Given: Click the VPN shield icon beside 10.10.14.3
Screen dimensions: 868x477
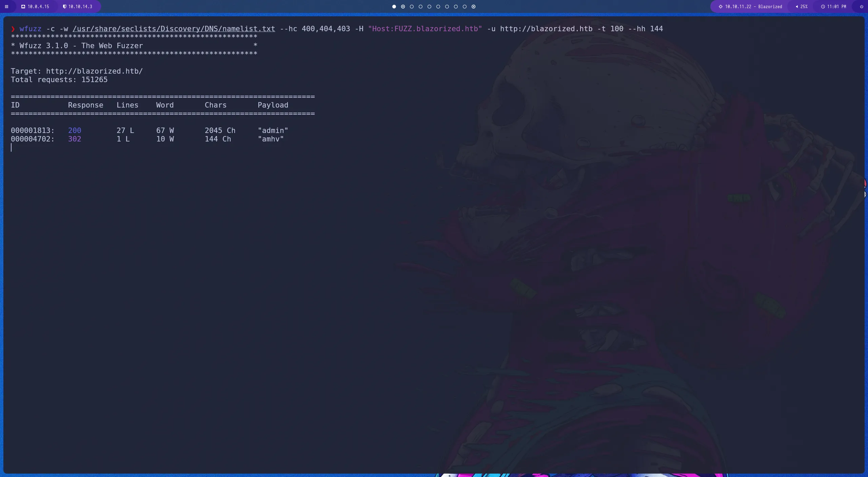Looking at the screenshot, I should point(64,6).
